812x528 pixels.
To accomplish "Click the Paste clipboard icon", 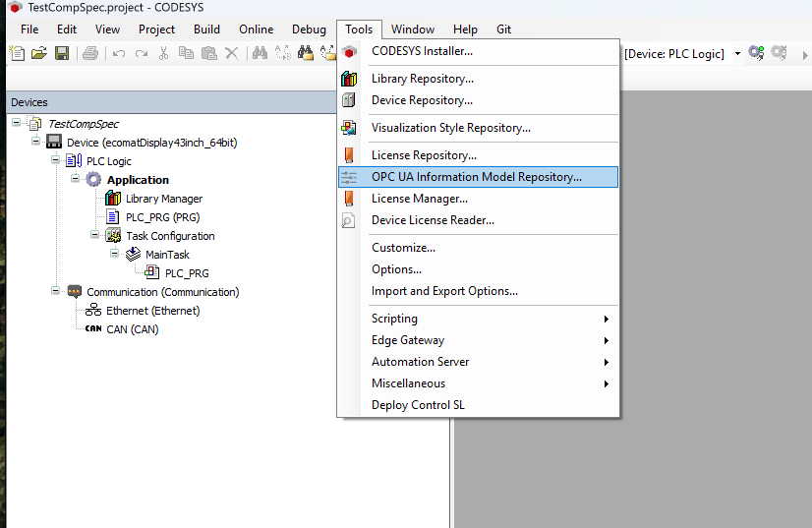I will click(208, 53).
